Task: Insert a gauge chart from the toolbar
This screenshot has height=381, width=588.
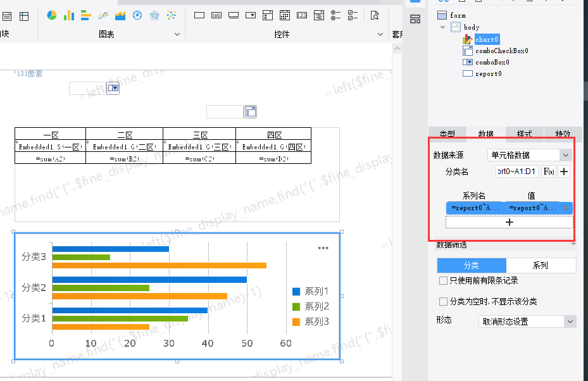Action: 137,15
